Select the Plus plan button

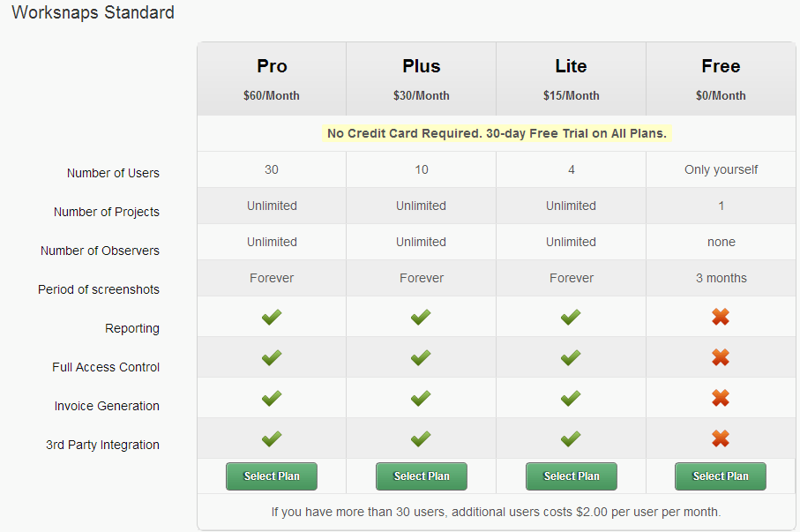pos(422,476)
